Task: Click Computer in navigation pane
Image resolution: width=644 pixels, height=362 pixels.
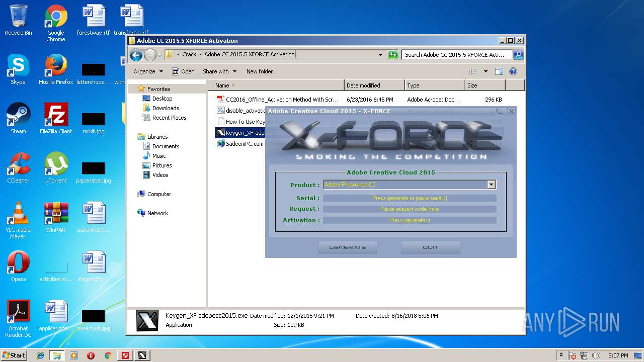Action: pos(159,194)
